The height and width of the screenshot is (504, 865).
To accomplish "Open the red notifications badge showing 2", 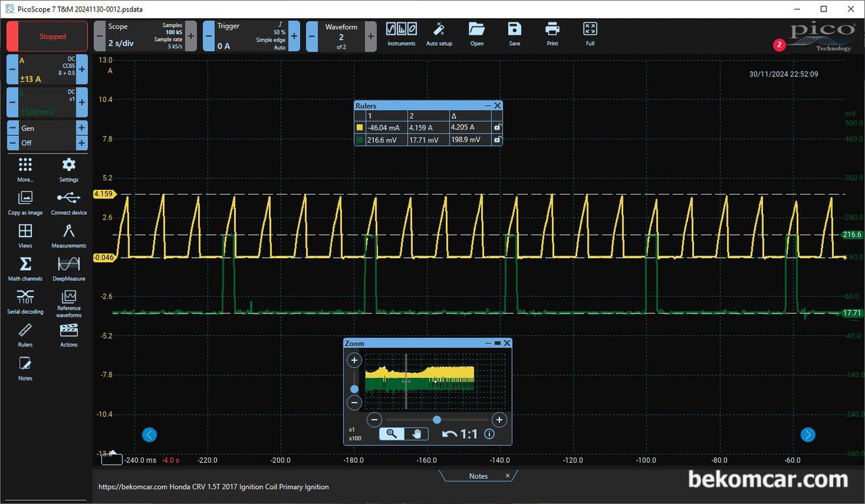I will tap(779, 45).
